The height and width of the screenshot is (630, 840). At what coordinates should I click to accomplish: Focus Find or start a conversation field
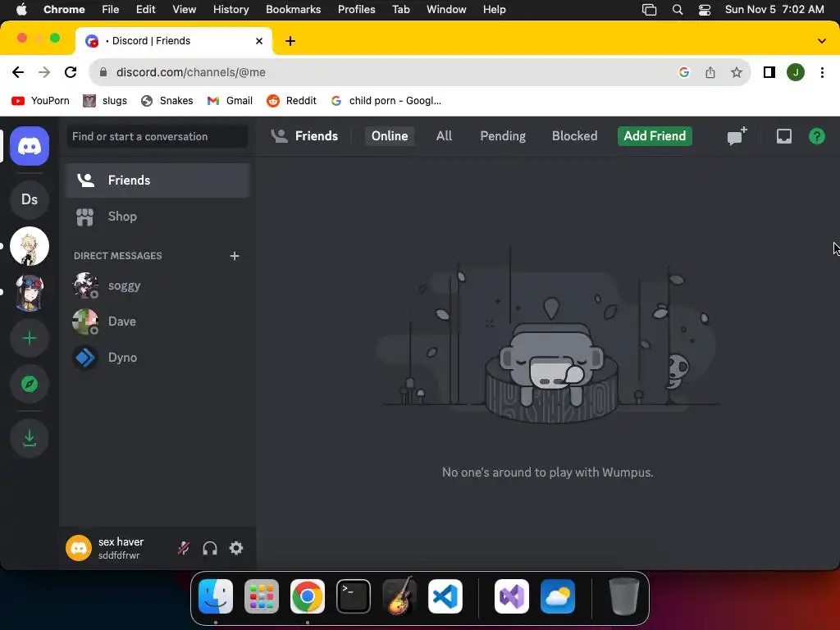(x=157, y=137)
